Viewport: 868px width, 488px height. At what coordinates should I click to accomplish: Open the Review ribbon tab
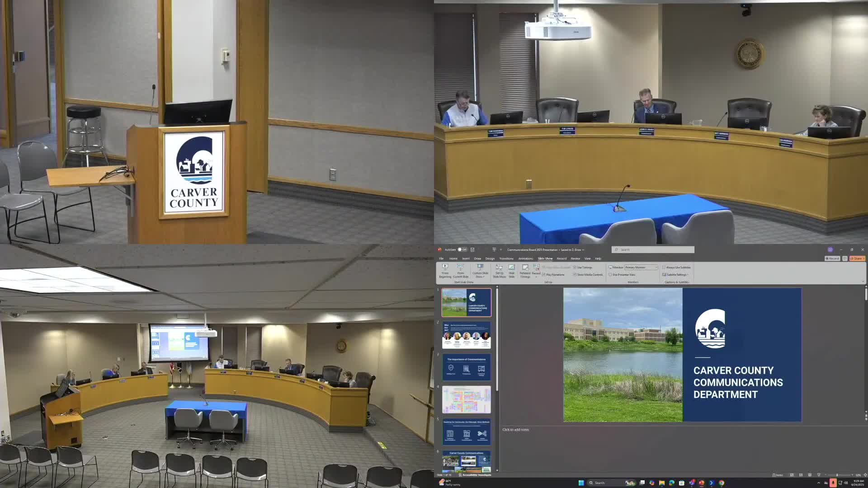[x=575, y=258]
